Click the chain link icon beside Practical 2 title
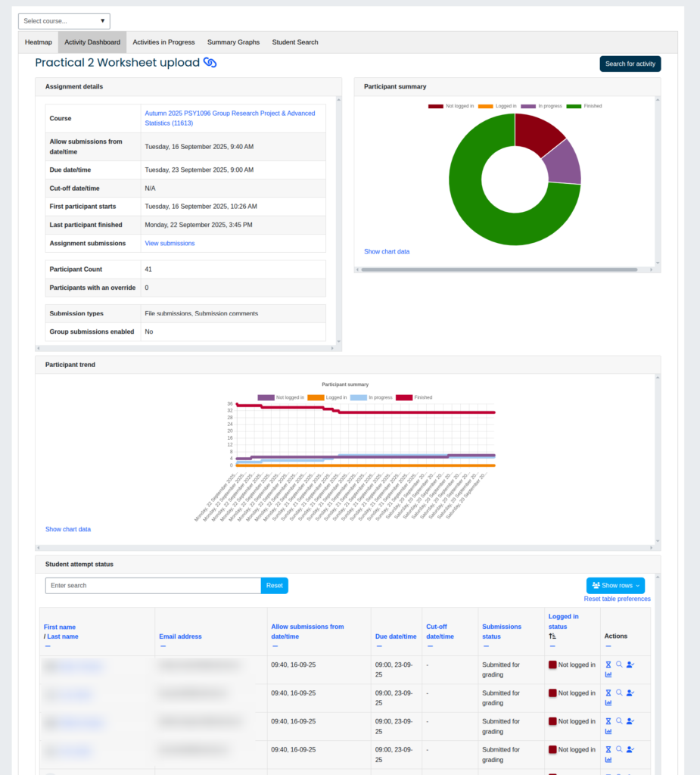 pyautogui.click(x=208, y=63)
